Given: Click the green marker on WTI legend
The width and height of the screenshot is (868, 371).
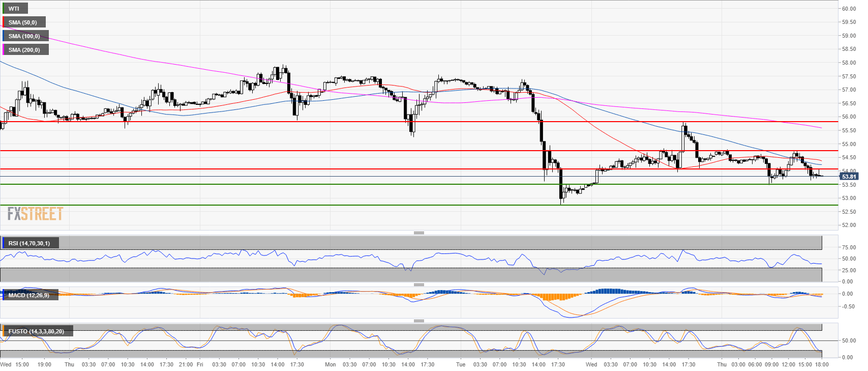Looking at the screenshot, I should 4,9.
